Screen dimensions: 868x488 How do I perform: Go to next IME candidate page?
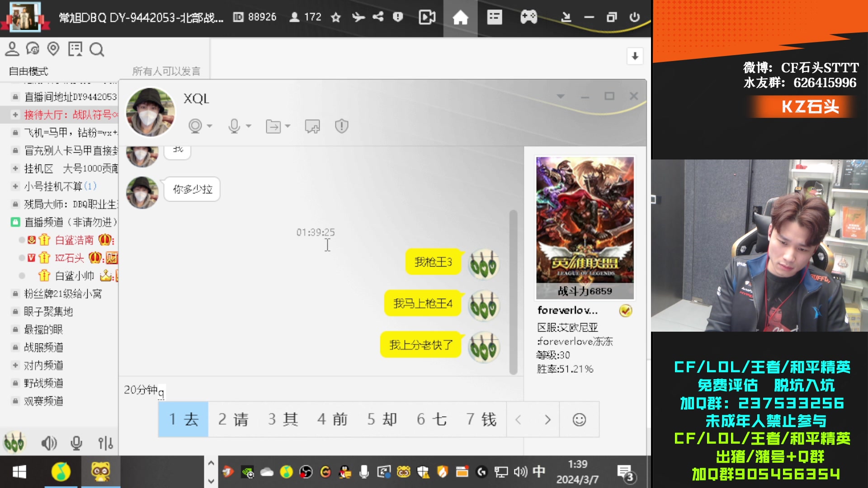pos(547,420)
